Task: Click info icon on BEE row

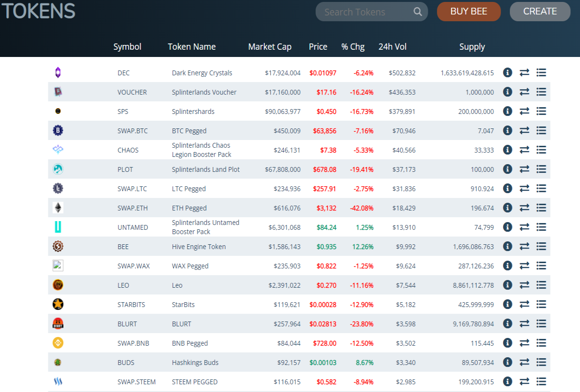Action: pos(507,246)
